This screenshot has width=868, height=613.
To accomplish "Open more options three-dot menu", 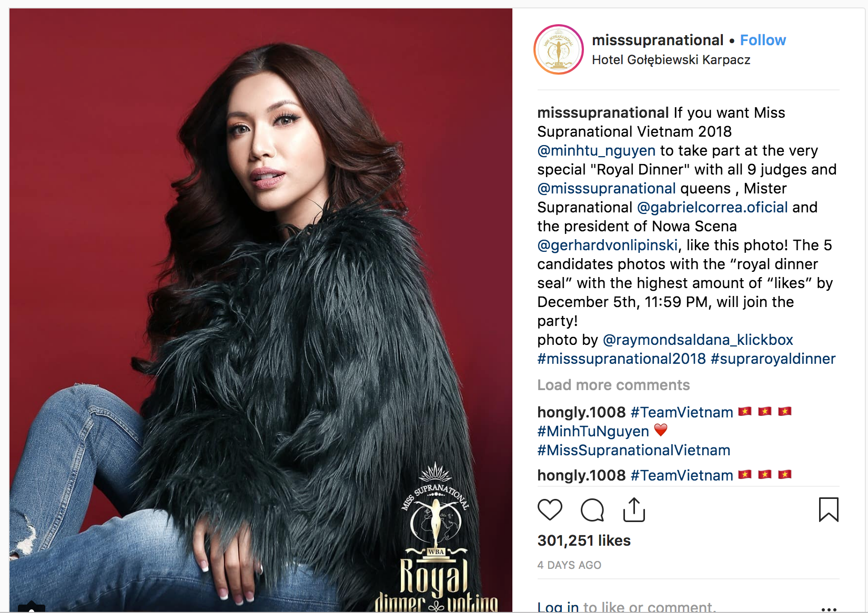I will tap(829, 609).
